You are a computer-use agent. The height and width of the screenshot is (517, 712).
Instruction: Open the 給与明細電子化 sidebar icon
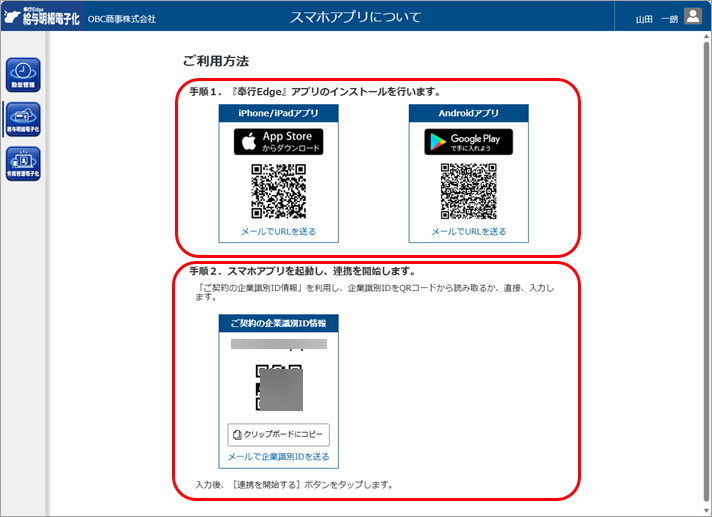point(23,119)
